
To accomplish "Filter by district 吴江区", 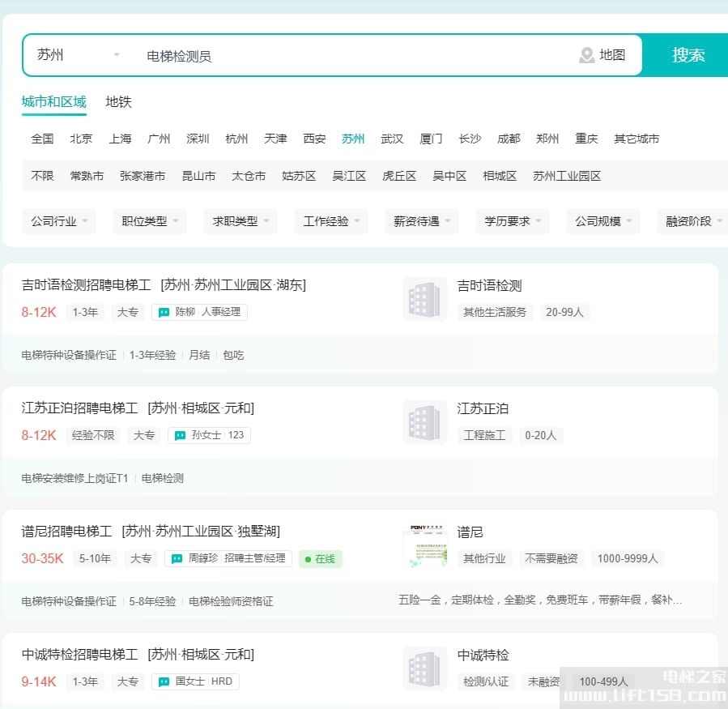I will tap(349, 176).
